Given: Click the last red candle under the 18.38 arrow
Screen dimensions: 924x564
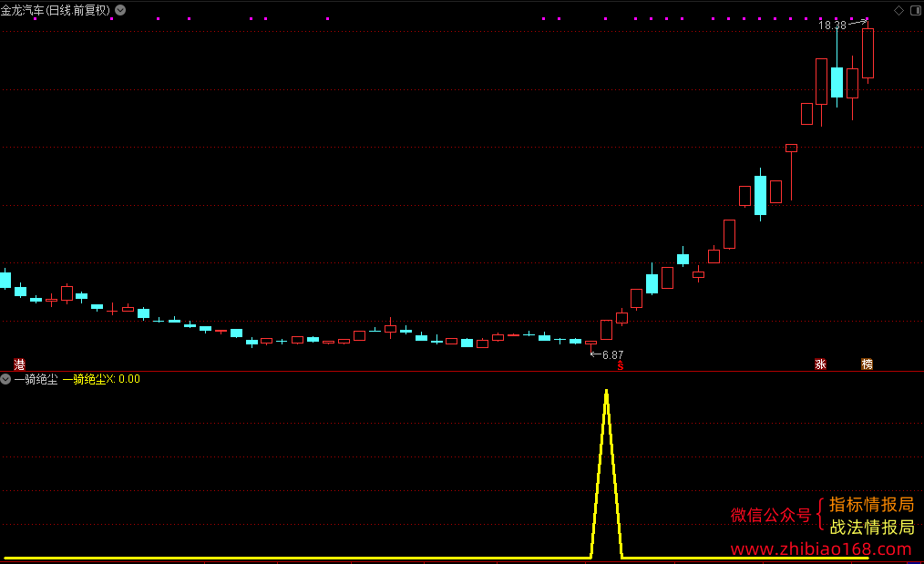Looking at the screenshot, I should (868, 53).
